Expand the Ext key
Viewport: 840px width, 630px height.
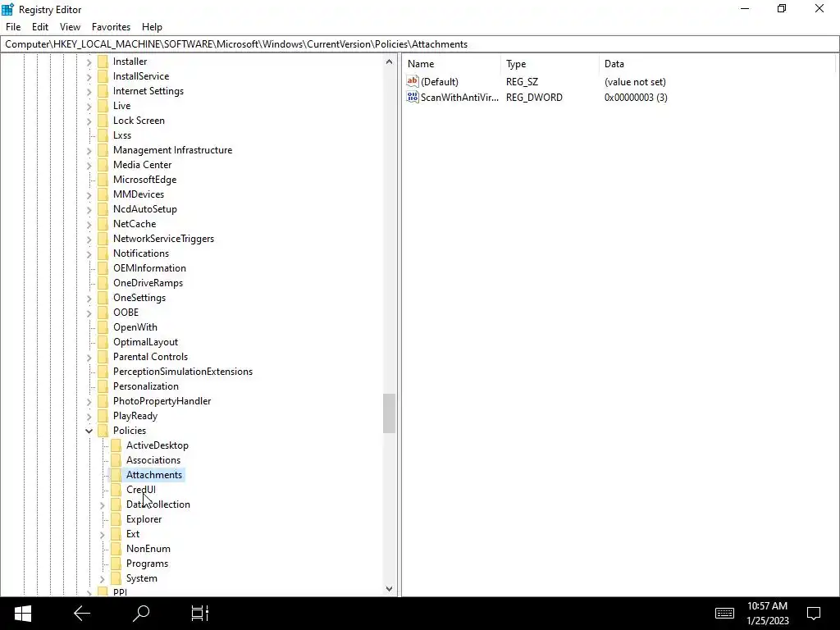pyautogui.click(x=103, y=534)
